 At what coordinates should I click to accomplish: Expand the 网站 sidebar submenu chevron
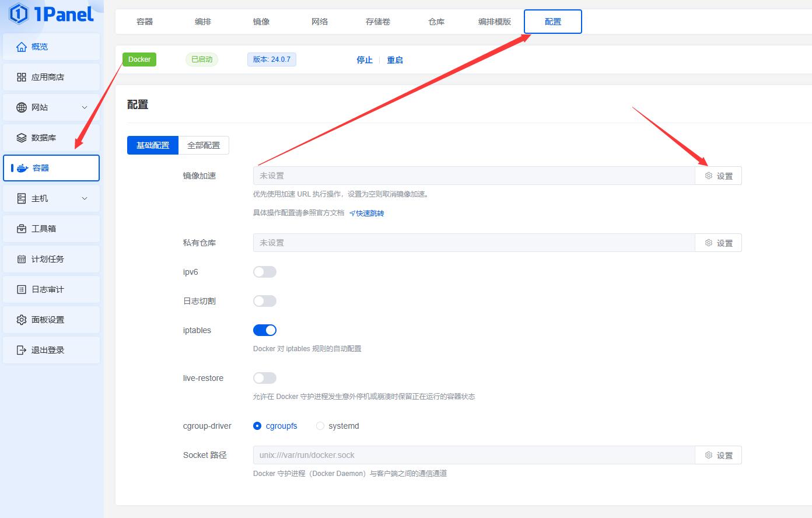85,107
